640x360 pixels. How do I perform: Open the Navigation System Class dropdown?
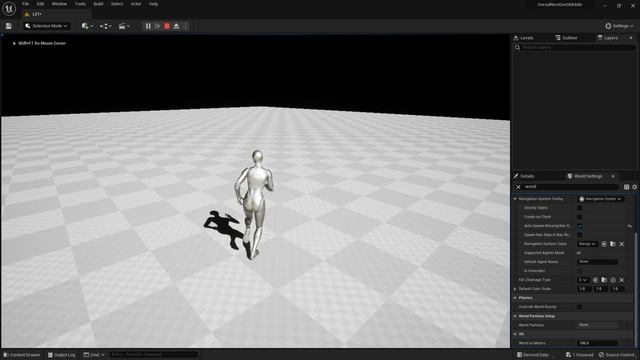click(587, 244)
